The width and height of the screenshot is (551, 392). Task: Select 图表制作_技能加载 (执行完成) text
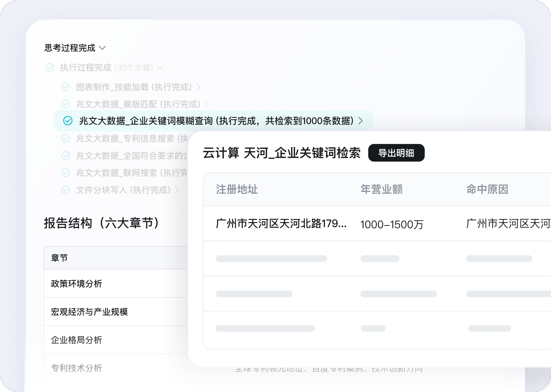pos(134,87)
